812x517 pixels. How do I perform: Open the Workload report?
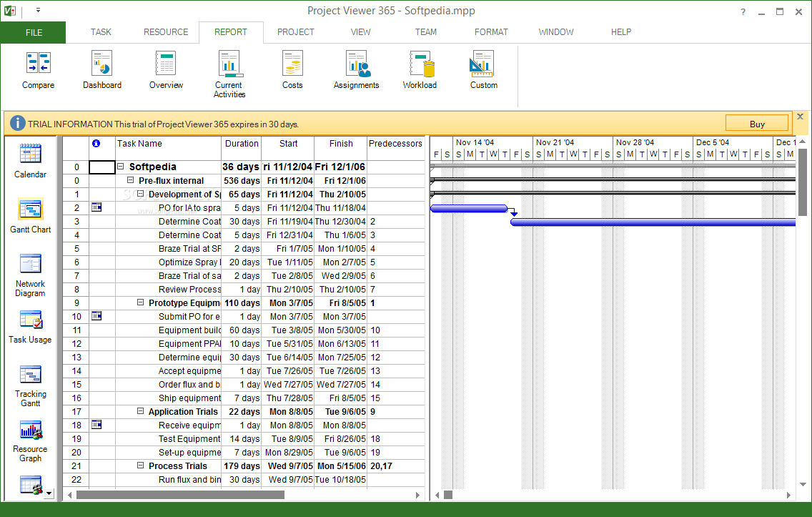(420, 70)
